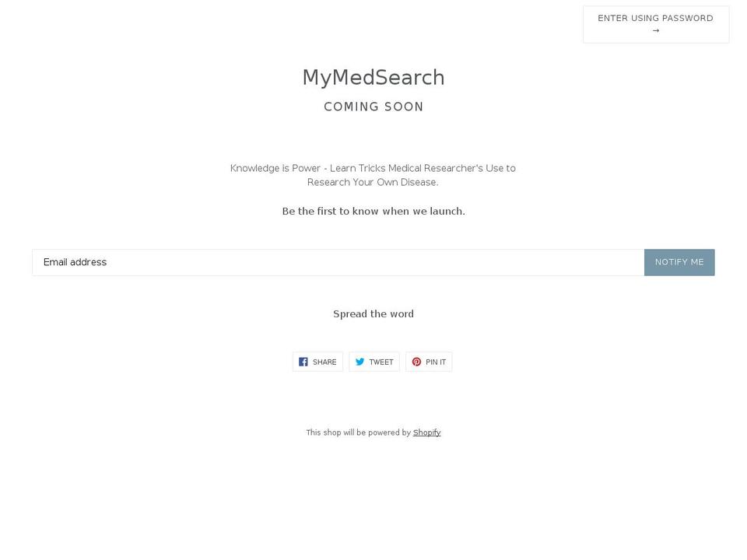Tweet the page on Twitter
Screen dimensions: 747x560
tap(374, 362)
